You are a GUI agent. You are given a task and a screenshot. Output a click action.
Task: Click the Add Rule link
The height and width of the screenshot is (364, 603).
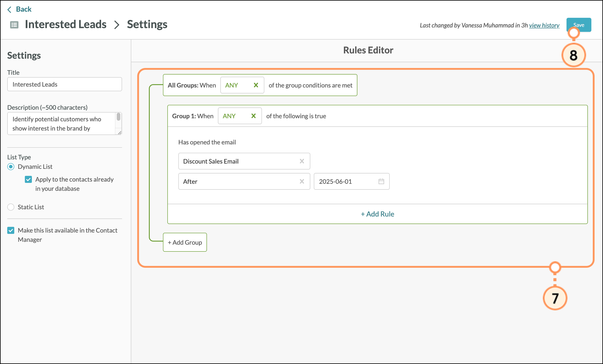click(377, 214)
